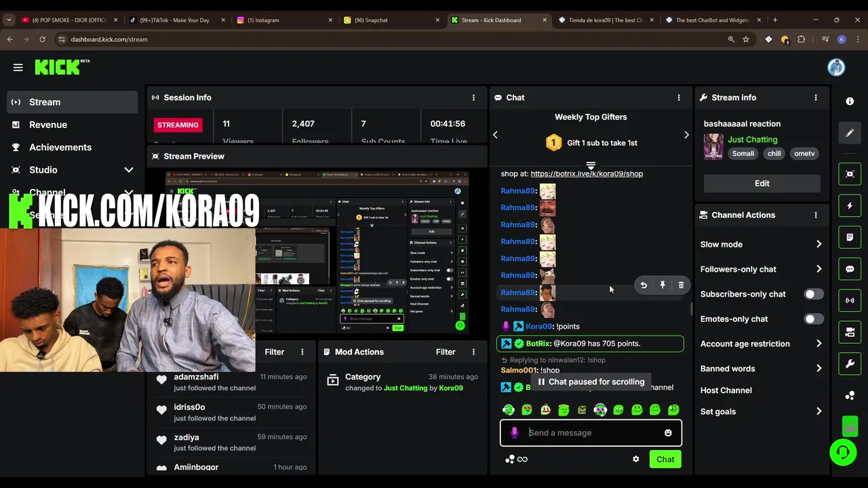868x488 pixels.
Task: Open Stream info three-dot menu
Action: click(816, 98)
